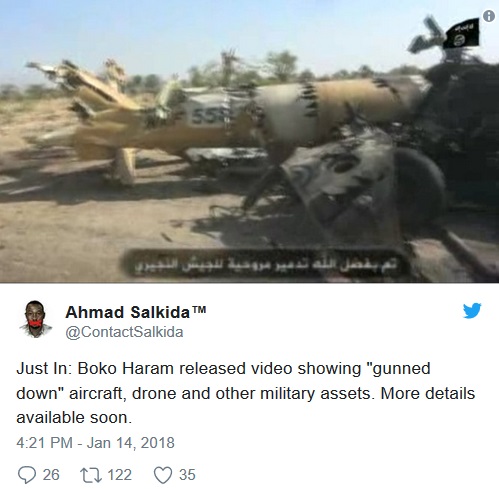
Task: Click the Arabic subtitle caption on image
Action: click(x=267, y=265)
